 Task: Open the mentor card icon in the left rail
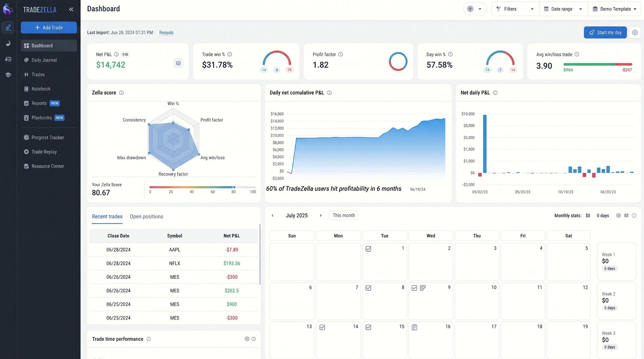tap(8, 59)
